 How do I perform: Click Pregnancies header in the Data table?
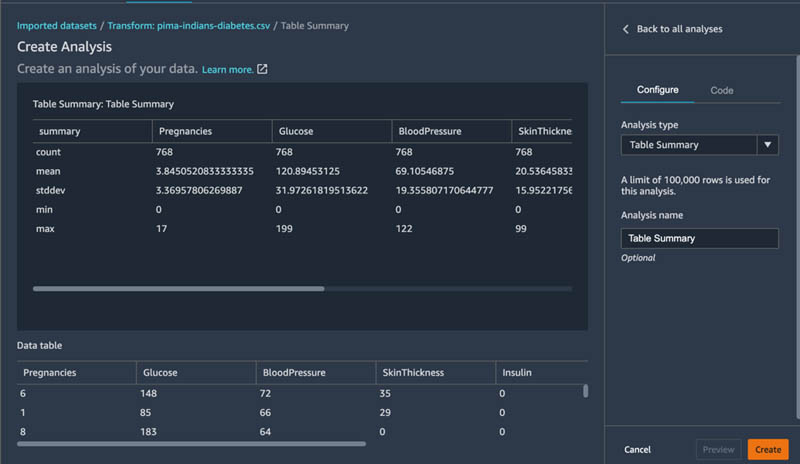coord(49,373)
